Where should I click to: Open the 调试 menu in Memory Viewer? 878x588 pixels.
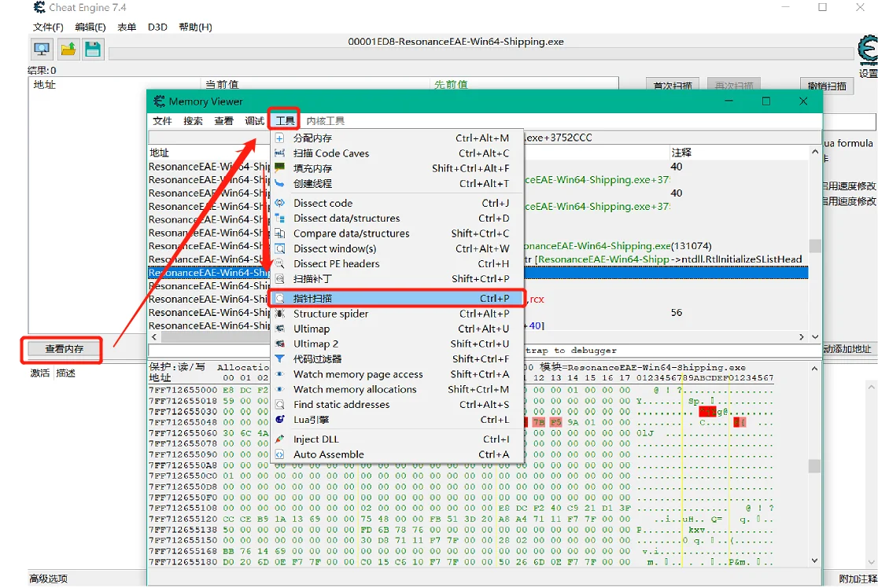[x=254, y=121]
